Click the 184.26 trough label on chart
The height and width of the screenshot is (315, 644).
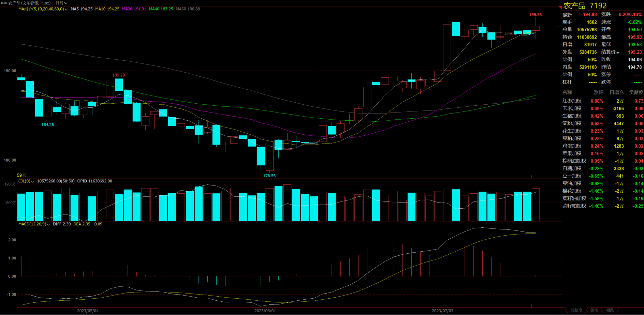pyautogui.click(x=48, y=125)
